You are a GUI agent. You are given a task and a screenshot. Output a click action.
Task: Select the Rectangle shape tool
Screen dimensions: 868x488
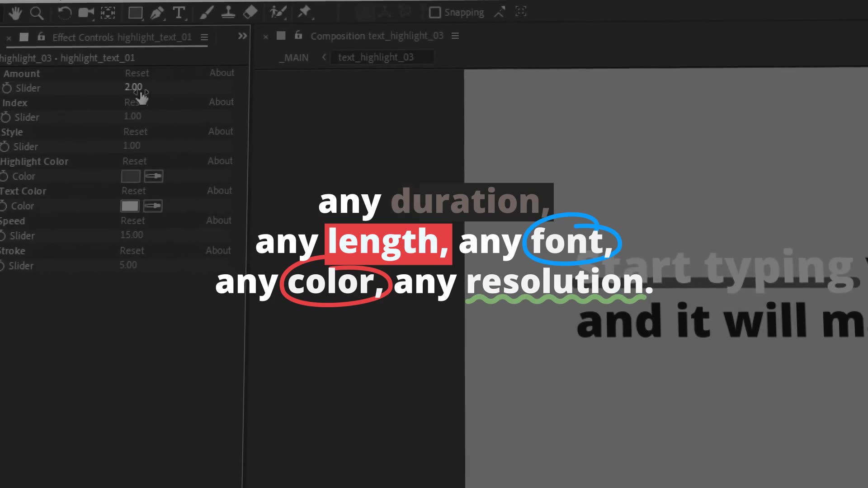pos(135,13)
